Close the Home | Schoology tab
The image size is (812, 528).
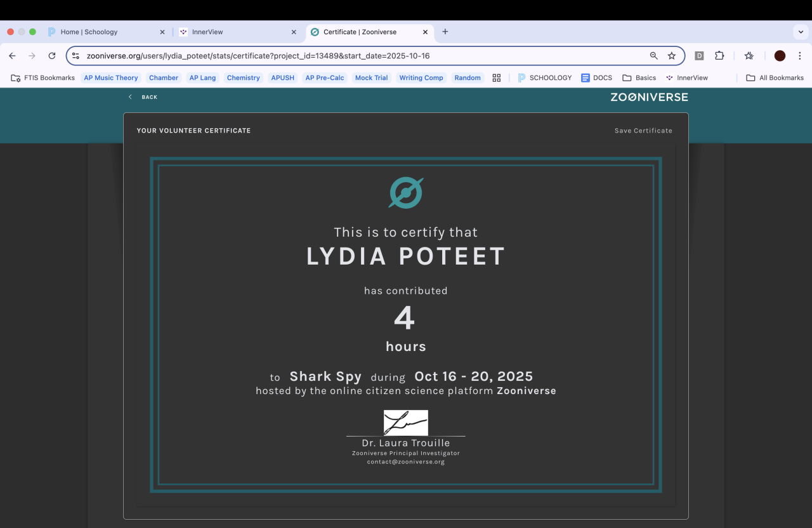tap(162, 32)
